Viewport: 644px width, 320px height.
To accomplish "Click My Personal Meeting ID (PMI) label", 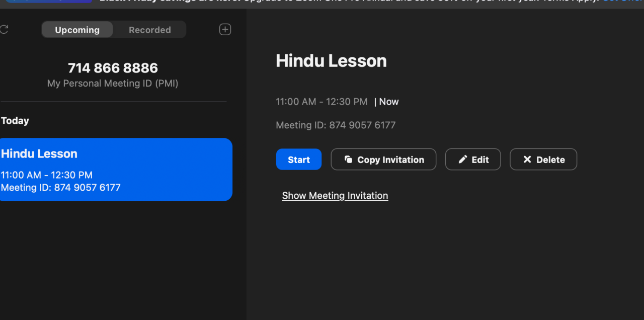I will click(113, 84).
